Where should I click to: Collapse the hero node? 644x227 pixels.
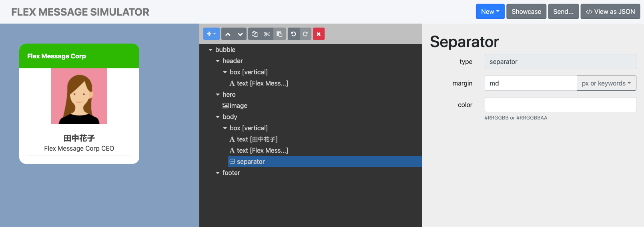pos(218,95)
